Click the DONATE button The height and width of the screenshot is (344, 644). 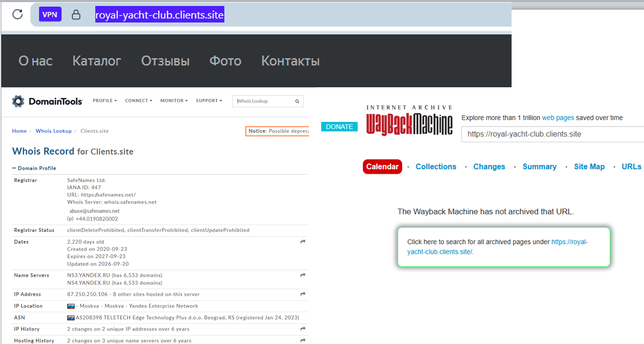point(339,127)
